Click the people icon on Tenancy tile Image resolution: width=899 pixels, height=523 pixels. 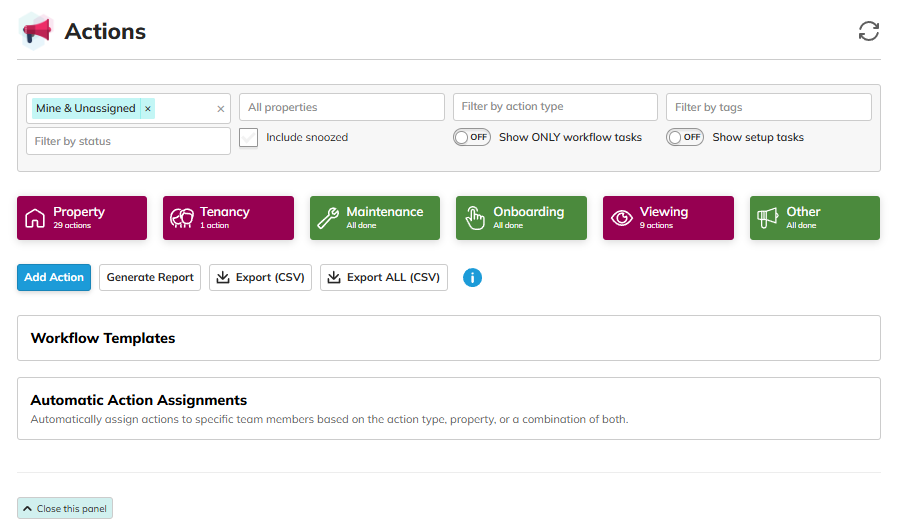click(182, 218)
